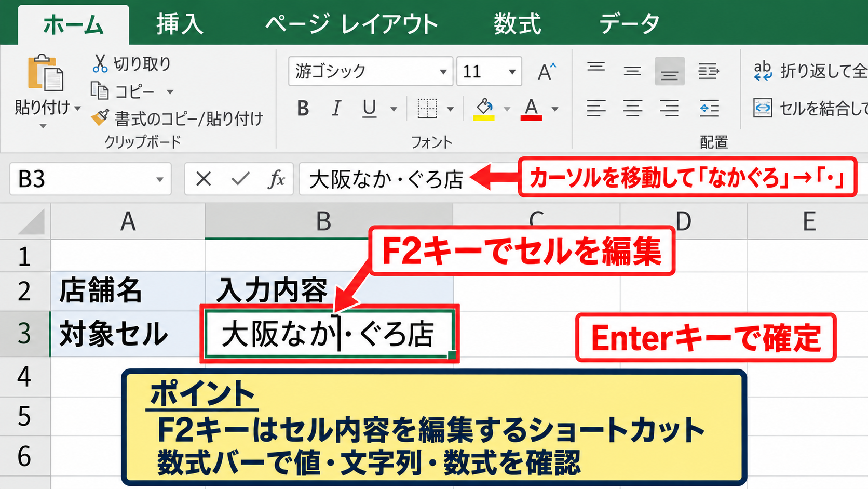The height and width of the screenshot is (489, 868).
Task: Expand the Name Box B3 dropdown arrow
Action: pyautogui.click(x=159, y=180)
